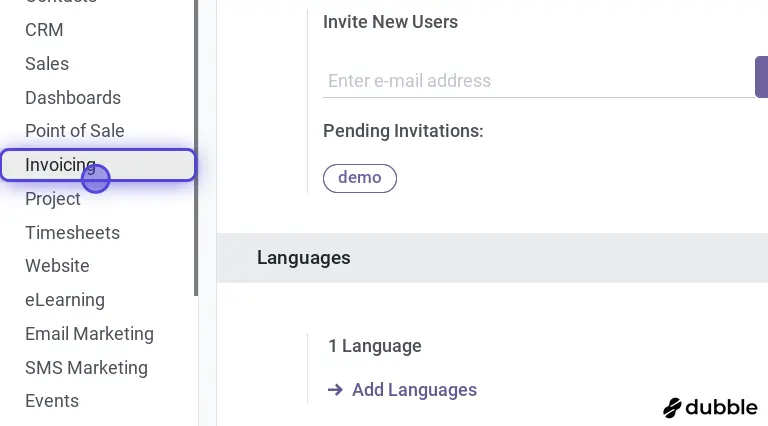Open Website settings section

tap(57, 266)
